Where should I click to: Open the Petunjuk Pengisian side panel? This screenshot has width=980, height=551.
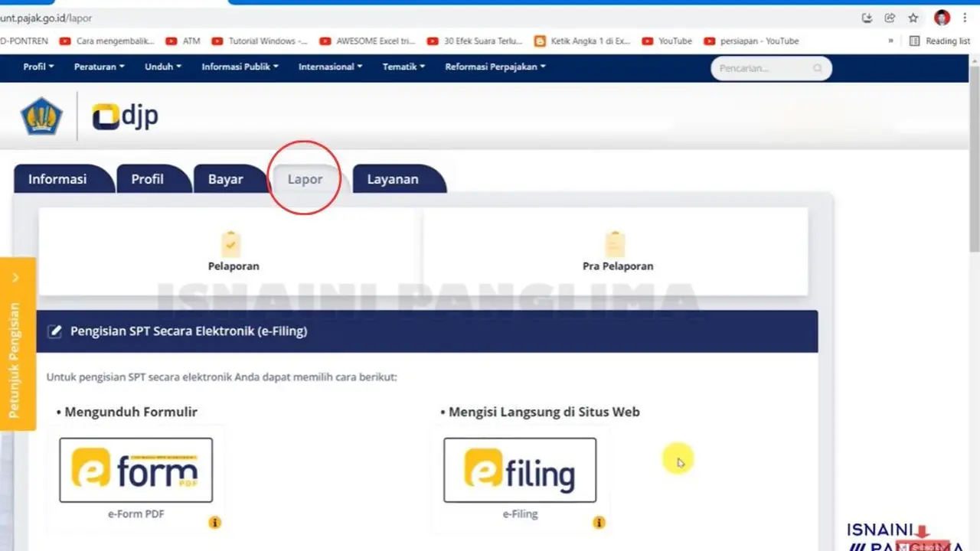click(x=15, y=344)
